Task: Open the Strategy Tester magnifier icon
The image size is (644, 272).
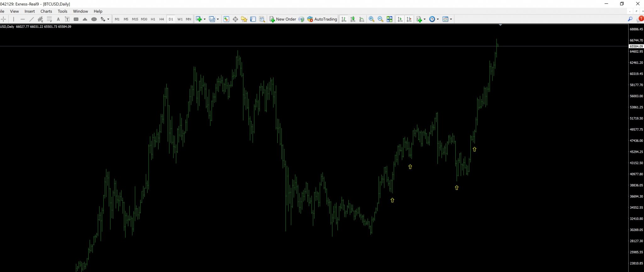Action: click(x=262, y=19)
